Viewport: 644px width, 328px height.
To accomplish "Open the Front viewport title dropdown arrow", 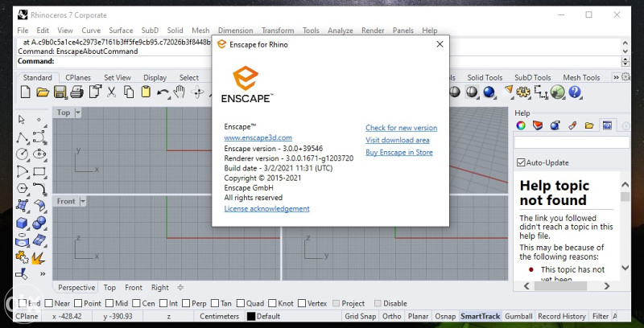I will (83, 201).
